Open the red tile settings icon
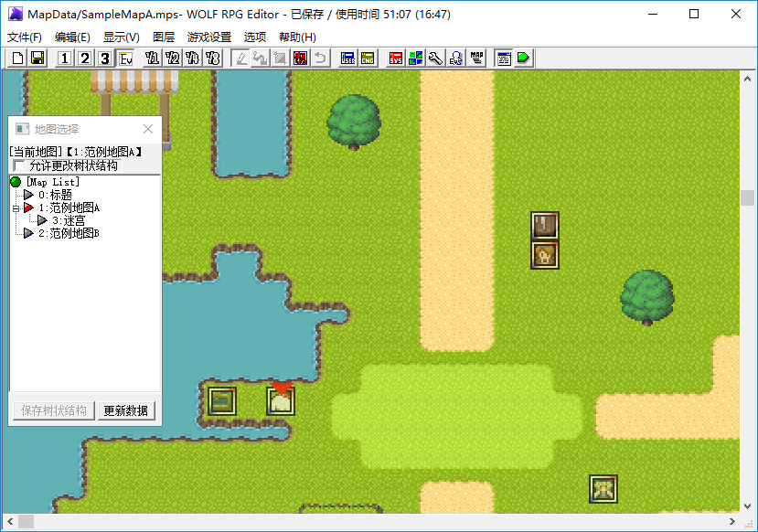The width and height of the screenshot is (758, 532). coord(300,59)
